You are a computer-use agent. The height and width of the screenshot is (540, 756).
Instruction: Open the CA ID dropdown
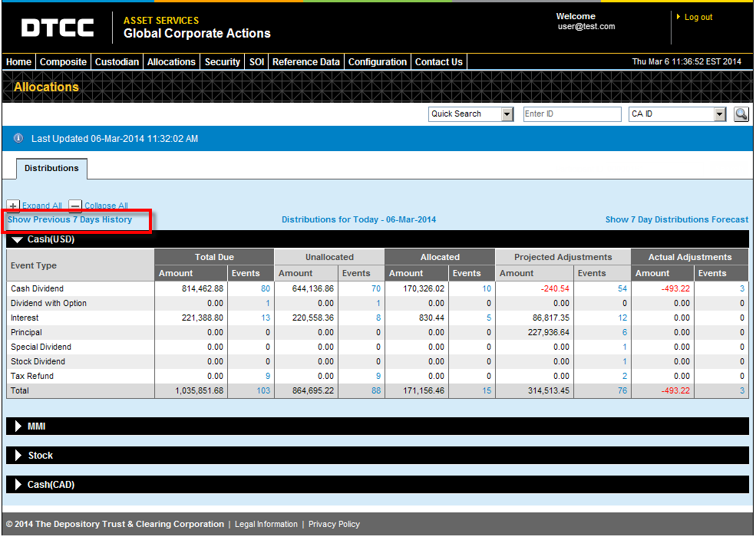point(719,114)
